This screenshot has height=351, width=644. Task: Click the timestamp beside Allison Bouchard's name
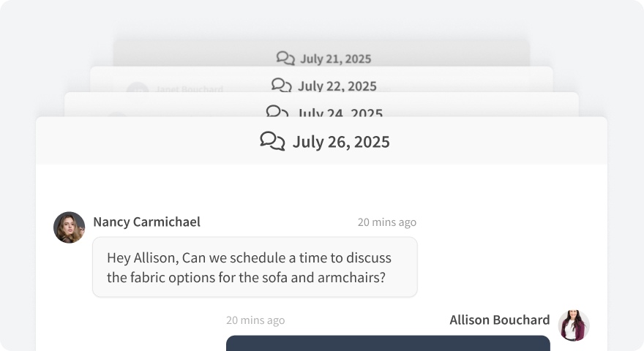pos(255,320)
